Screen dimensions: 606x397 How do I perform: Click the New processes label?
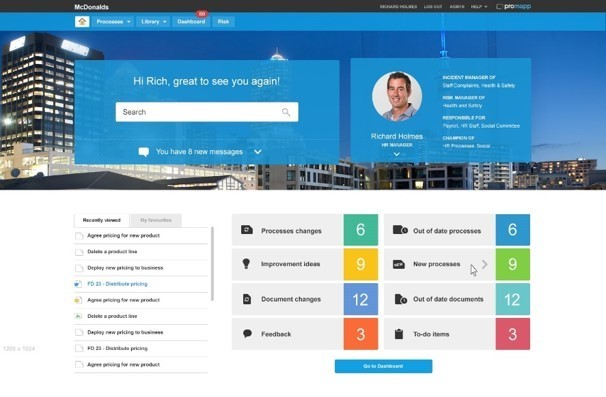click(437, 264)
